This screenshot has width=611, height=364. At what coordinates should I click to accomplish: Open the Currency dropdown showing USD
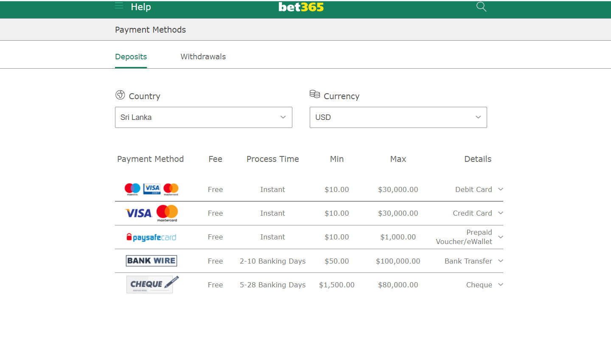coord(398,117)
